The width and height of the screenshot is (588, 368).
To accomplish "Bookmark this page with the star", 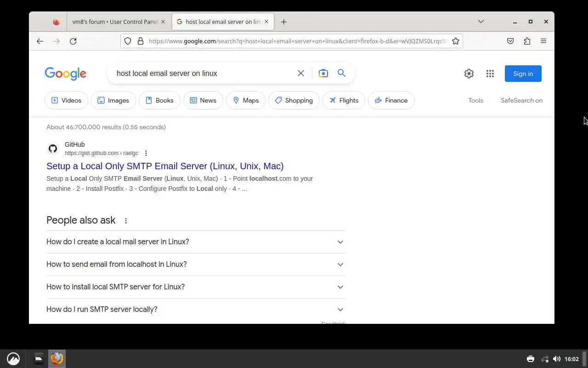I will coord(455,41).
